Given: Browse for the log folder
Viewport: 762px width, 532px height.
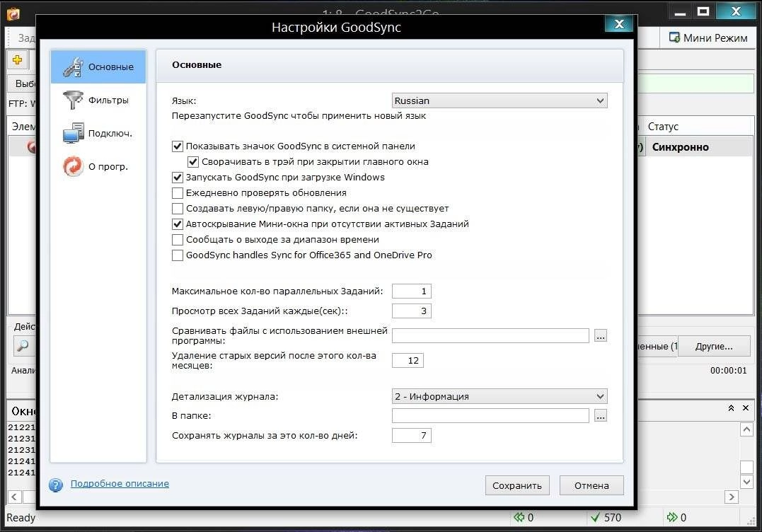Looking at the screenshot, I should pyautogui.click(x=601, y=416).
